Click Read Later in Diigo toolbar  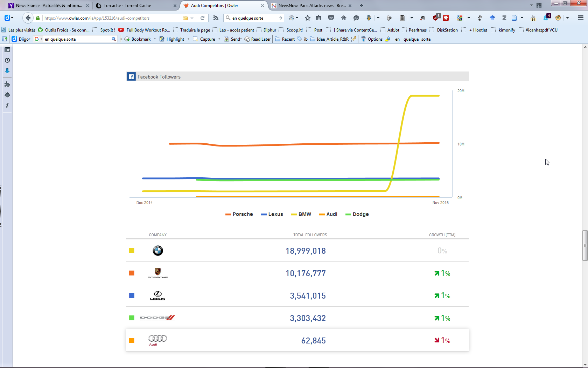258,39
